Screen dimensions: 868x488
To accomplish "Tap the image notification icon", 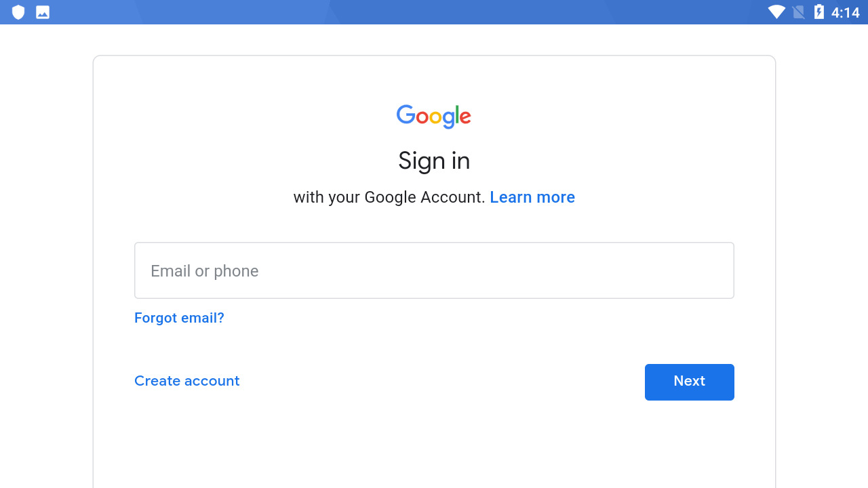I will tap(43, 12).
